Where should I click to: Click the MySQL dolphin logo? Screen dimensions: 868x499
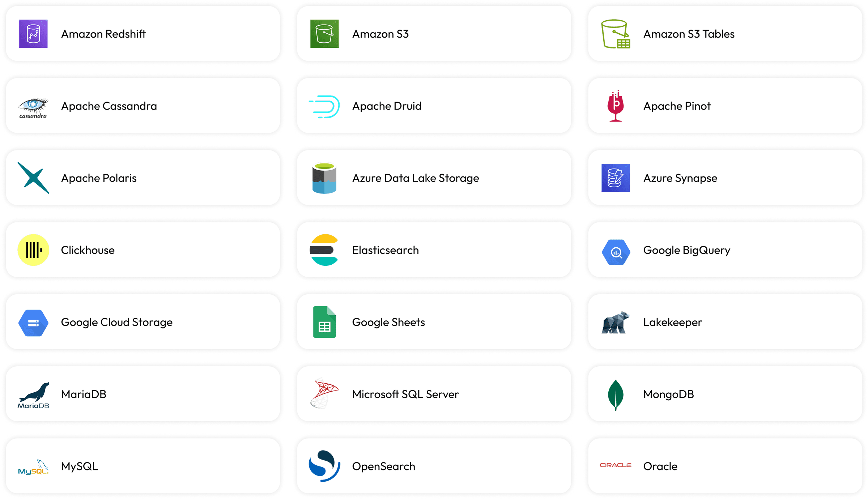(33, 467)
